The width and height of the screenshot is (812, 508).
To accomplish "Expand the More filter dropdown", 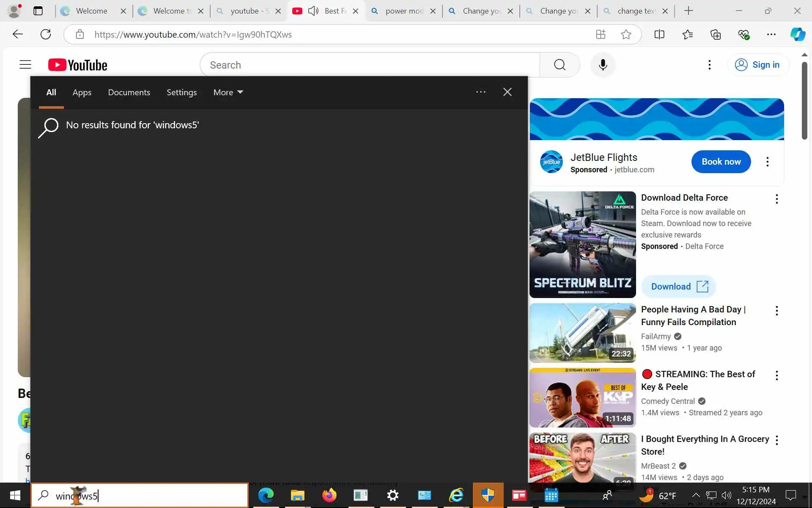I will (228, 92).
